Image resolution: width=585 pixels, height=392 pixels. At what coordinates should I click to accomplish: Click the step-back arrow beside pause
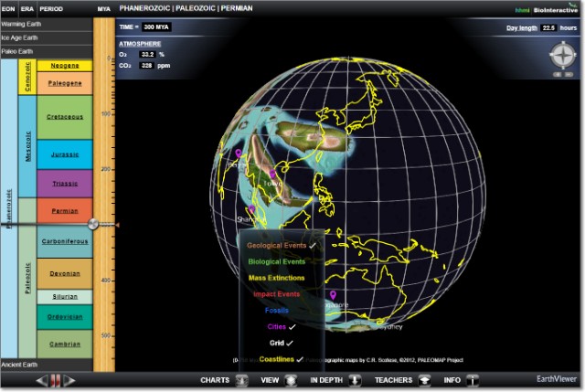[x=40, y=379]
